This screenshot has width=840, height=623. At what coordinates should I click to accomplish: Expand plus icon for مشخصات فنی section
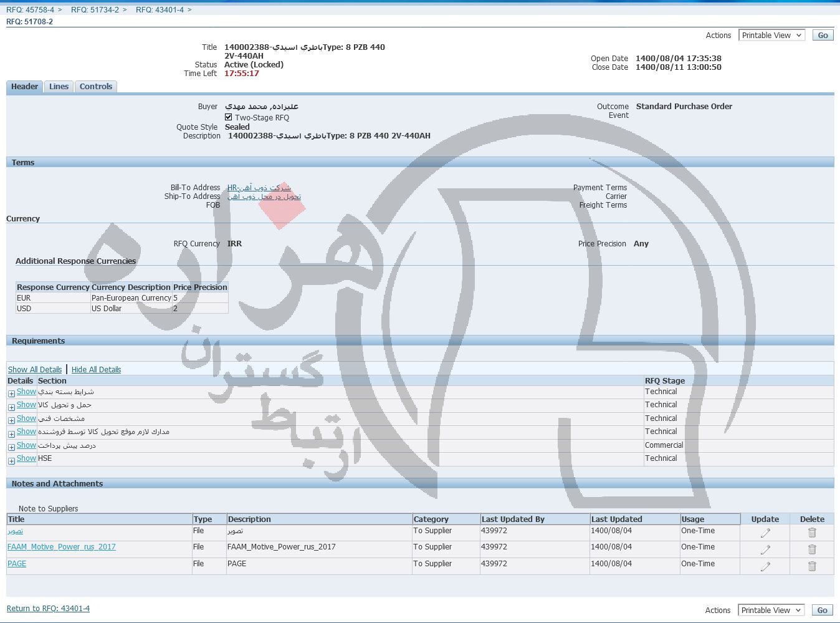click(x=11, y=420)
